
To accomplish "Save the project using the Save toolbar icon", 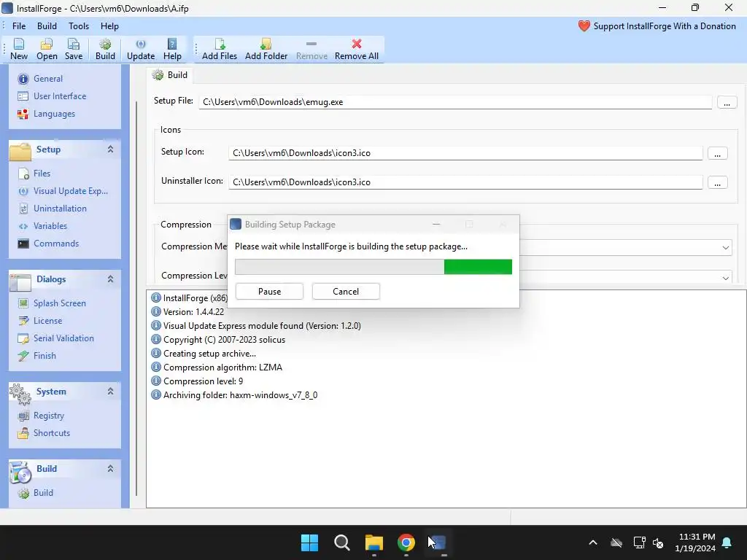I will click(x=74, y=49).
